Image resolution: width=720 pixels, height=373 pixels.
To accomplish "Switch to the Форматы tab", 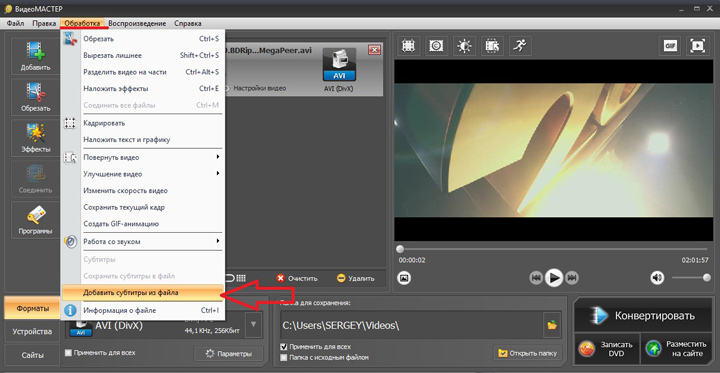I will click(32, 308).
